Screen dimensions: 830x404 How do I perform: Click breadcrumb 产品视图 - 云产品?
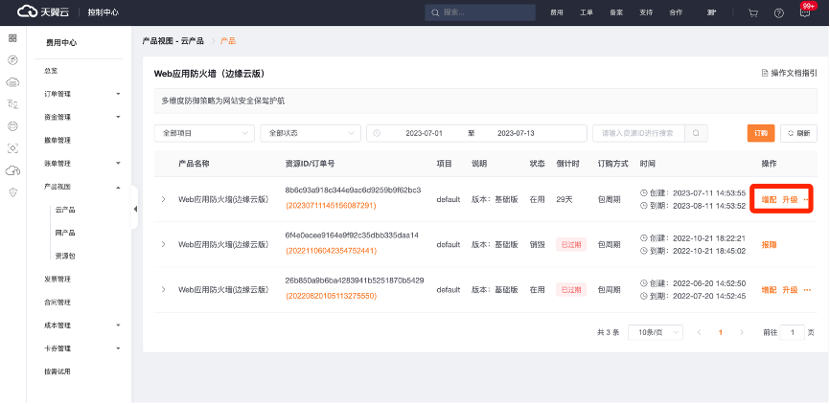click(x=173, y=41)
